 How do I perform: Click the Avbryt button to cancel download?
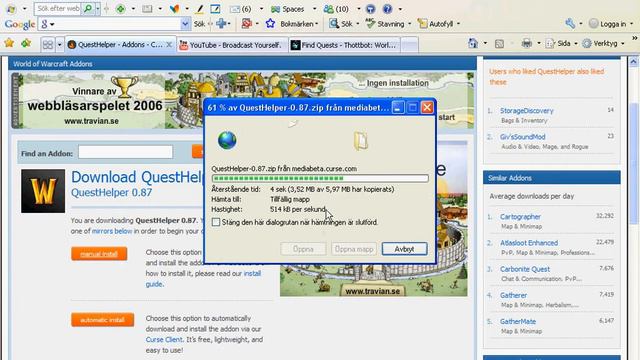(404, 249)
